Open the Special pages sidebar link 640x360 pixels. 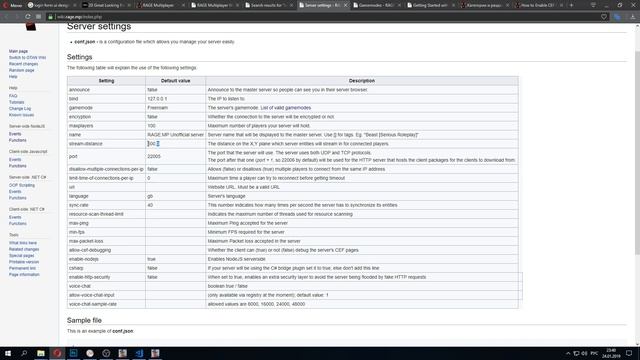tap(22, 256)
